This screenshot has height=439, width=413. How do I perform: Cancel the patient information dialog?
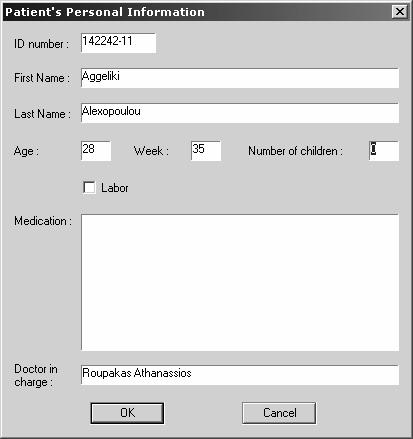tap(279, 413)
